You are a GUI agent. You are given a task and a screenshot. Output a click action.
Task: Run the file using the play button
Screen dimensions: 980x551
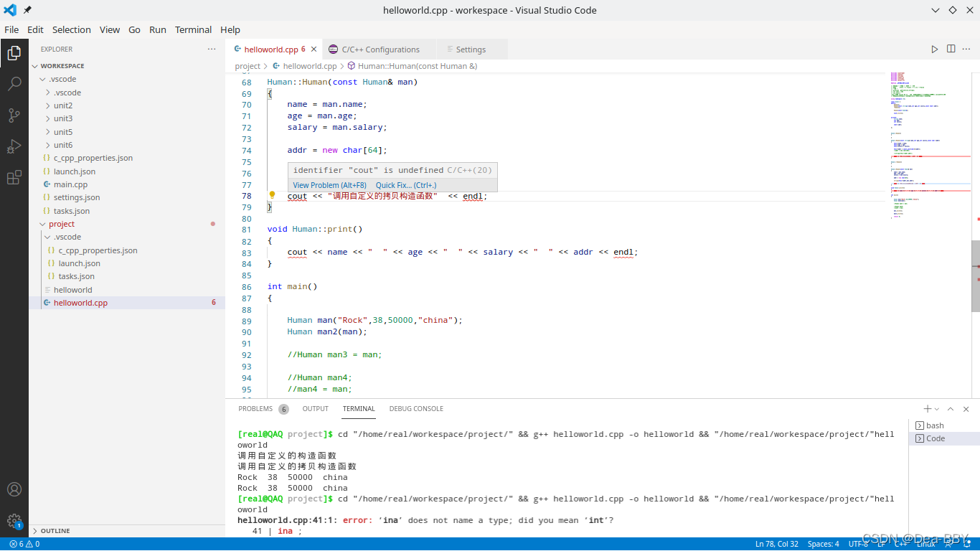(935, 49)
